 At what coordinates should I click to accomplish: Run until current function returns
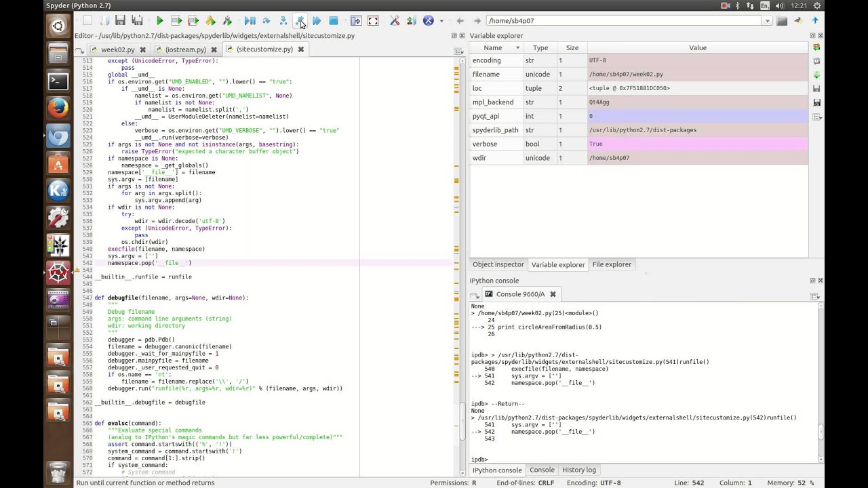300,21
